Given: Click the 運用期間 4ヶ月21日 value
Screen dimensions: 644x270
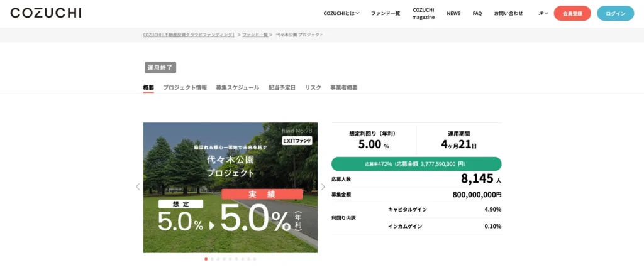Looking at the screenshot, I should [458, 145].
